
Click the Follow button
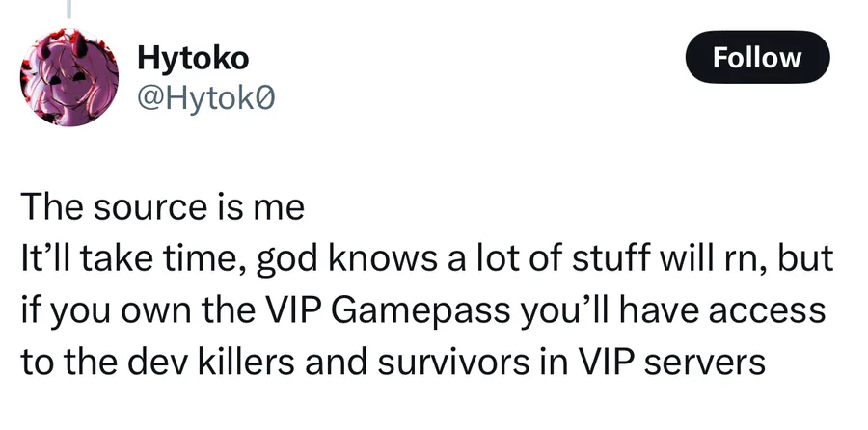point(757,57)
